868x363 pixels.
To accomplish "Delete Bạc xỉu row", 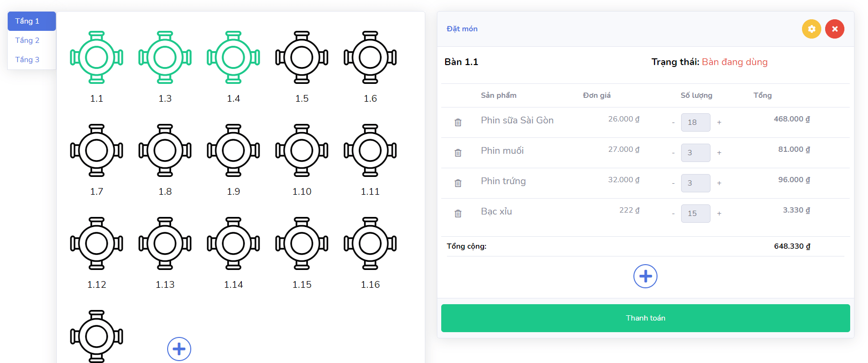I will point(458,214).
